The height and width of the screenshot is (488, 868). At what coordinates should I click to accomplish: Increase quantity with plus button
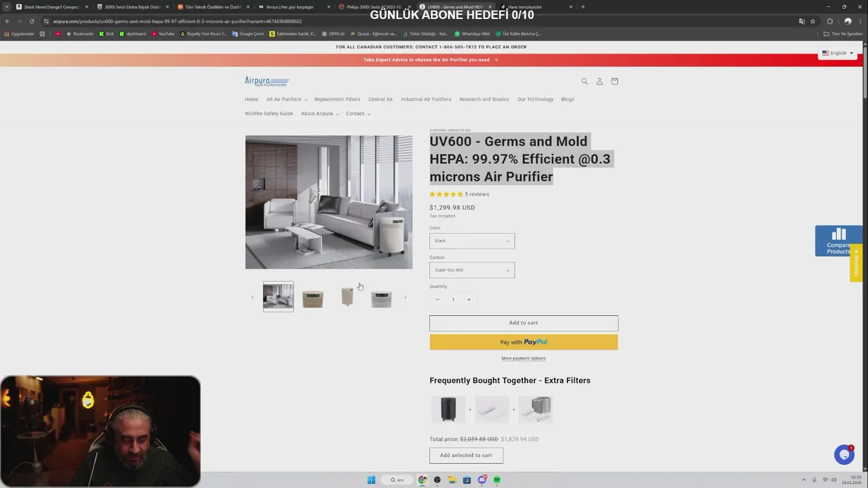[x=469, y=300]
